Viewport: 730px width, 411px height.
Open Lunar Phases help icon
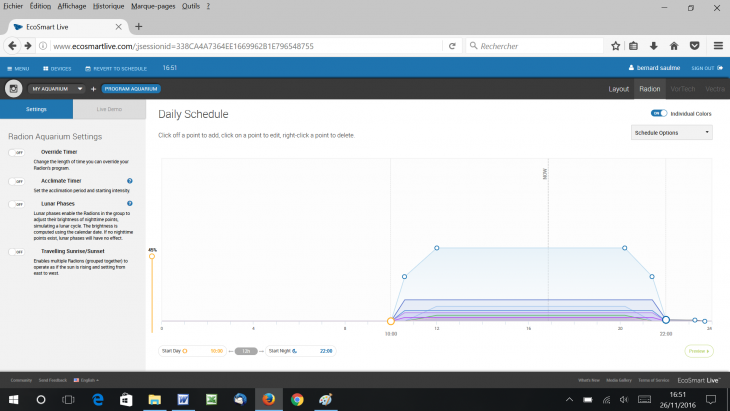point(130,203)
